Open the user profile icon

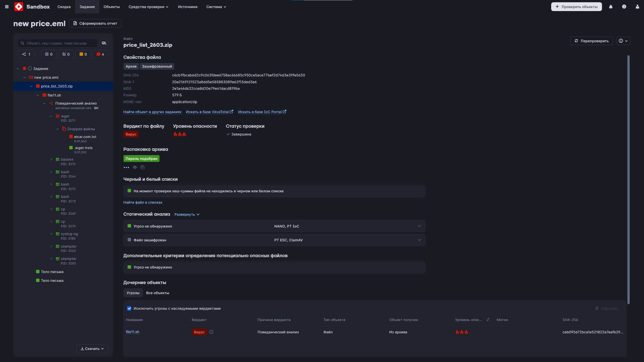pos(637,7)
